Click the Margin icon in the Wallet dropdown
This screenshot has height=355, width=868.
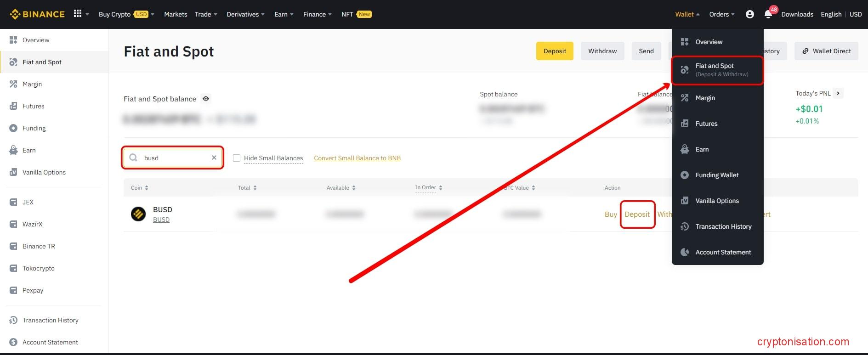(x=685, y=98)
